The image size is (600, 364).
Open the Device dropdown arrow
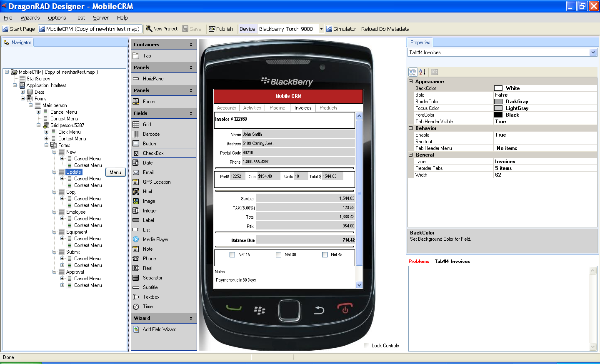coord(321,29)
